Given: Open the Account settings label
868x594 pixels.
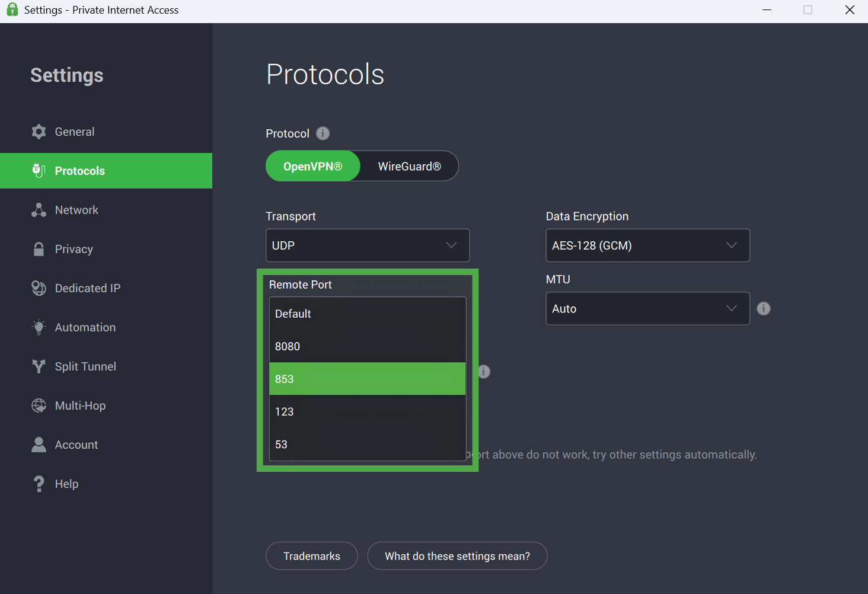Looking at the screenshot, I should pos(76,445).
